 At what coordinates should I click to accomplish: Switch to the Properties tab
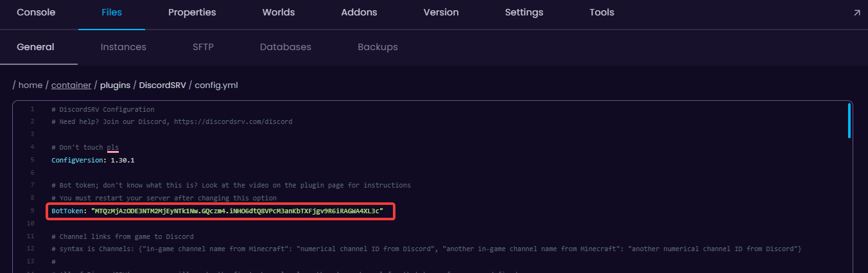pos(192,12)
